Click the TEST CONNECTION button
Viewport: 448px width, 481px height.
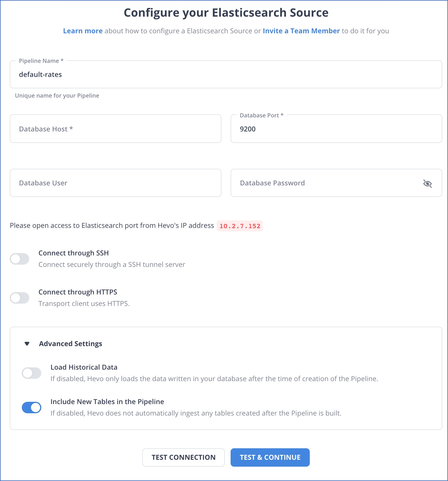click(184, 457)
